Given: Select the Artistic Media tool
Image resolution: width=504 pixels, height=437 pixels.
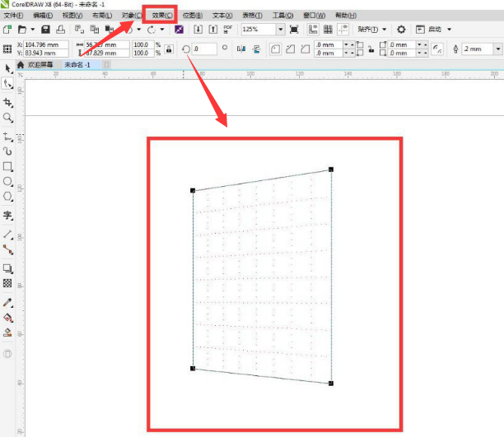Looking at the screenshot, I should tap(7, 151).
